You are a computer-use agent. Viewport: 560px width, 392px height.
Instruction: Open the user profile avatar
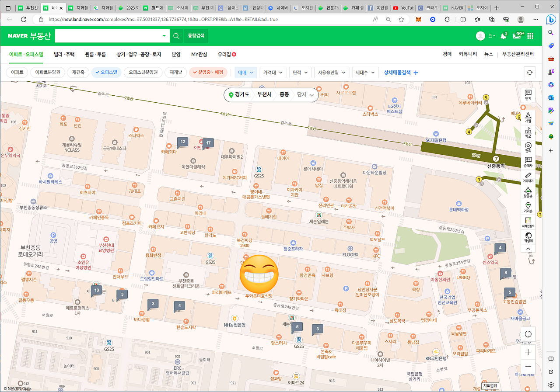[480, 36]
